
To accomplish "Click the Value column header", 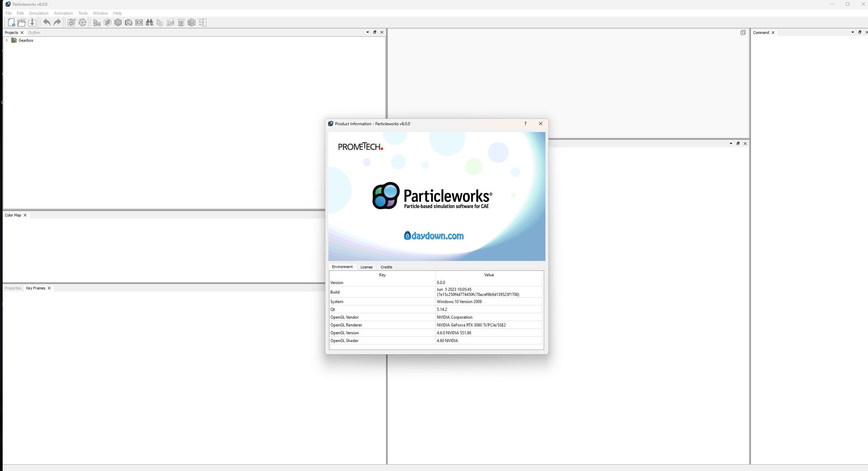I will [489, 275].
